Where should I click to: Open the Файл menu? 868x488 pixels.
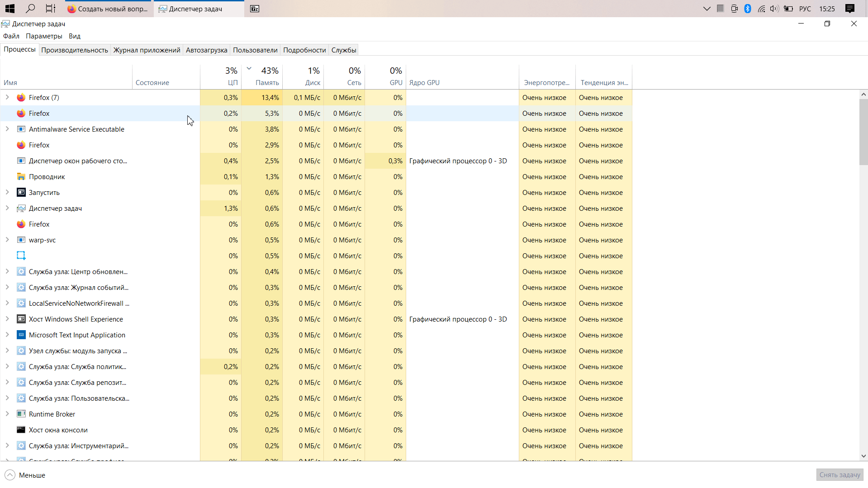tap(11, 36)
